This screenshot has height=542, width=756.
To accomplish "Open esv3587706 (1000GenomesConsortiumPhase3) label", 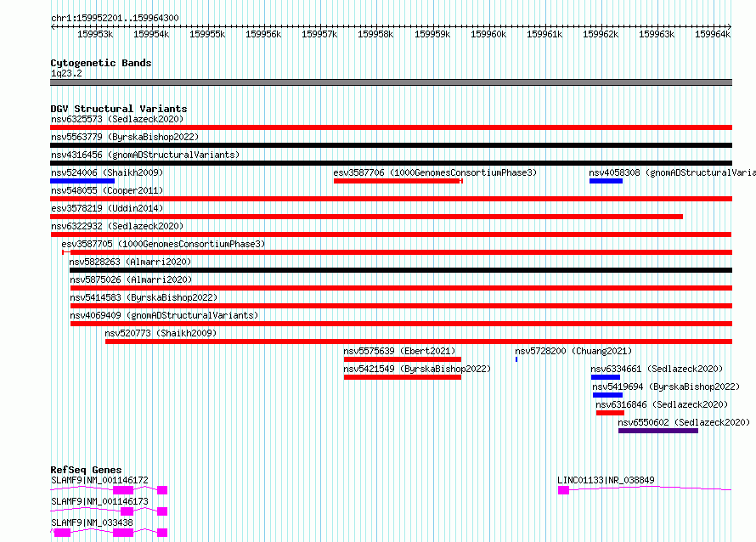I will tap(435, 172).
